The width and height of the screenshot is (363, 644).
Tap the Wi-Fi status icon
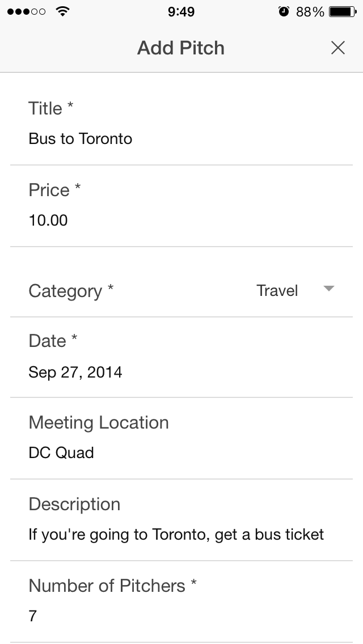(62, 11)
